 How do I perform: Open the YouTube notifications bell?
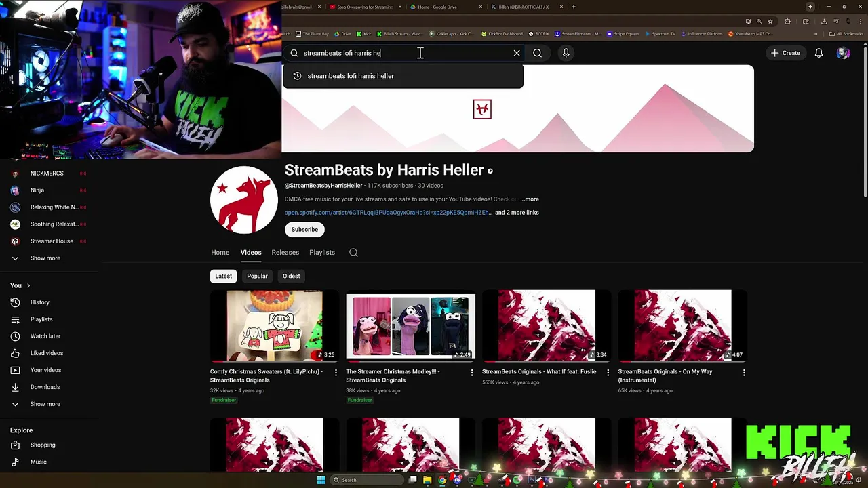click(818, 53)
